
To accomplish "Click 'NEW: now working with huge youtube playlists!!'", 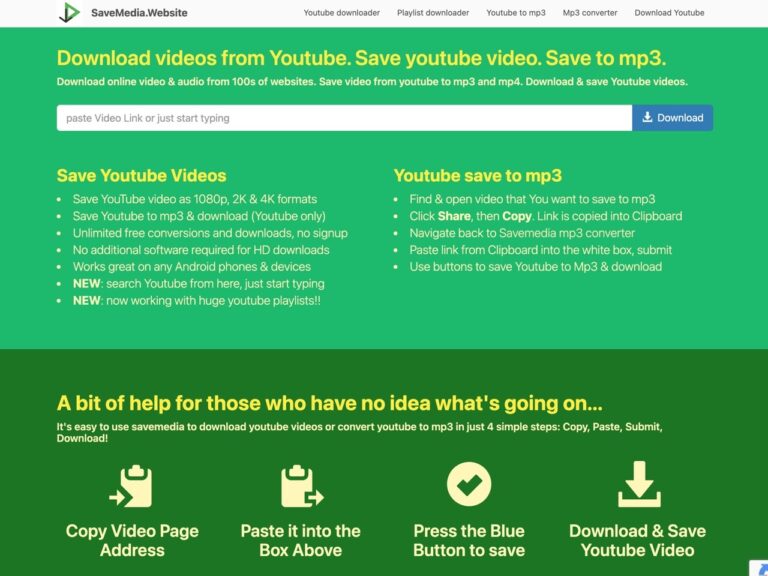I will [x=196, y=301].
